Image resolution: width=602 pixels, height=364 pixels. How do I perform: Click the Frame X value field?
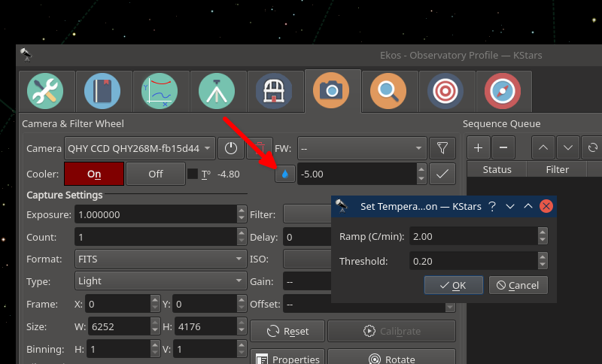(x=117, y=304)
